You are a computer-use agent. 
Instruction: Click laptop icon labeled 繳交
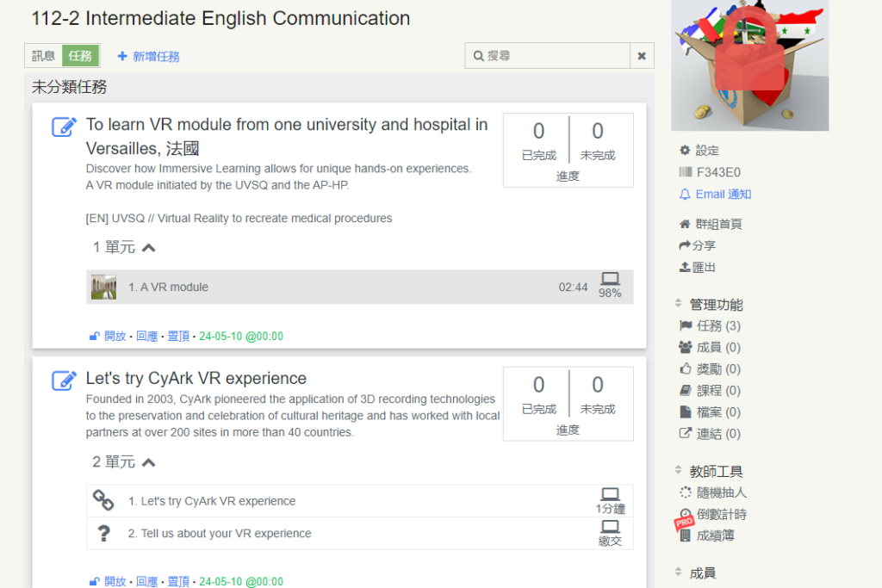pyautogui.click(x=610, y=527)
